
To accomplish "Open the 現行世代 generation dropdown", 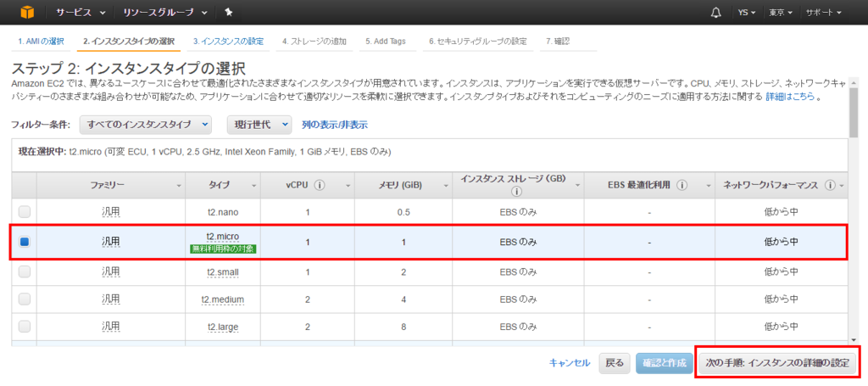I will click(x=259, y=125).
